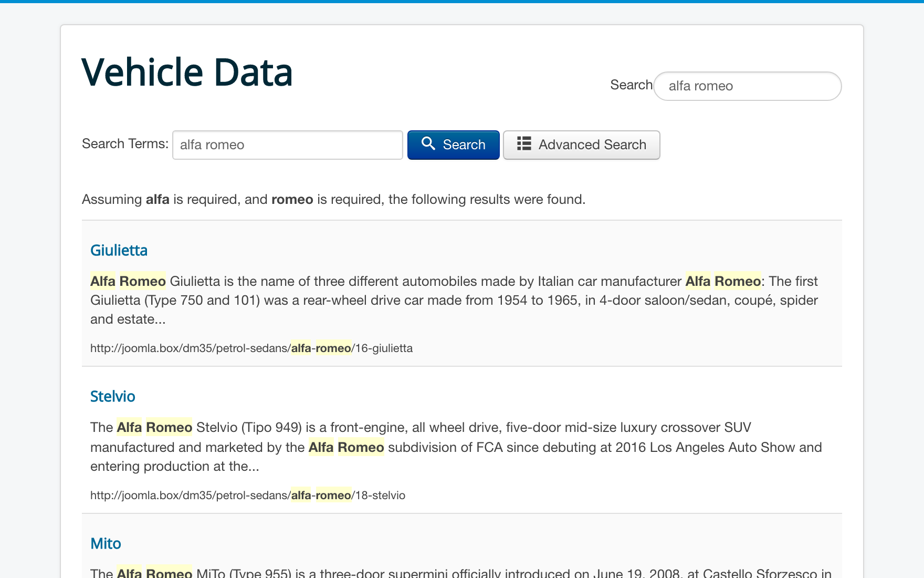924x578 pixels.
Task: Click the URL ending in 16-giulietta
Action: [251, 348]
